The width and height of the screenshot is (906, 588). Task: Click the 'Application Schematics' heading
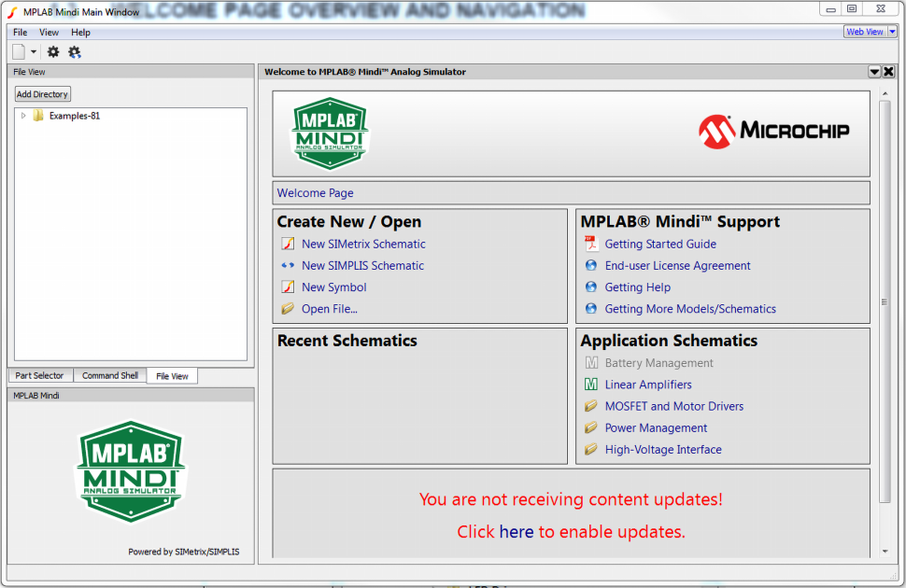click(x=669, y=341)
